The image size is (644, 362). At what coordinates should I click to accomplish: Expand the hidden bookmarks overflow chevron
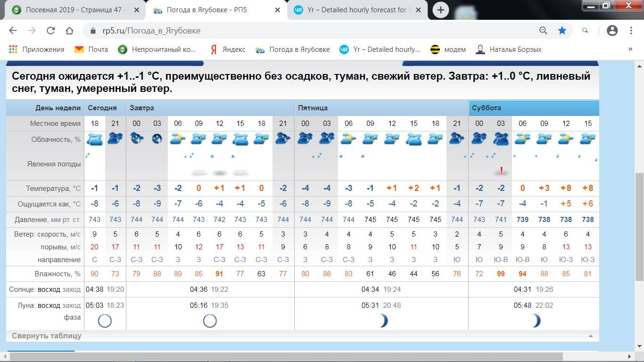pos(630,49)
